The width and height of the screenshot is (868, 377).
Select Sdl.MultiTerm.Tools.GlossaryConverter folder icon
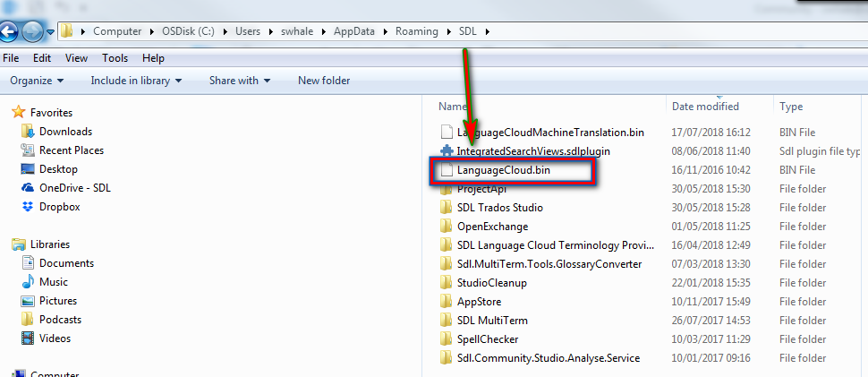pyautogui.click(x=447, y=264)
